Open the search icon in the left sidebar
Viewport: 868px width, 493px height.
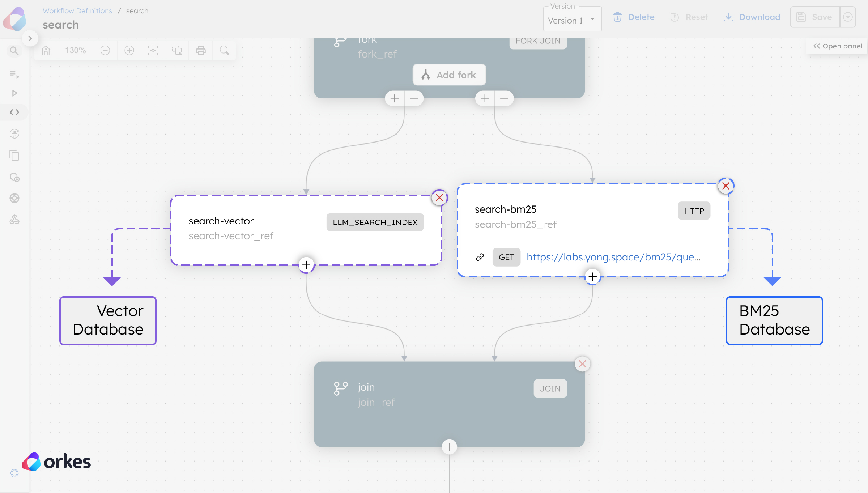14,51
